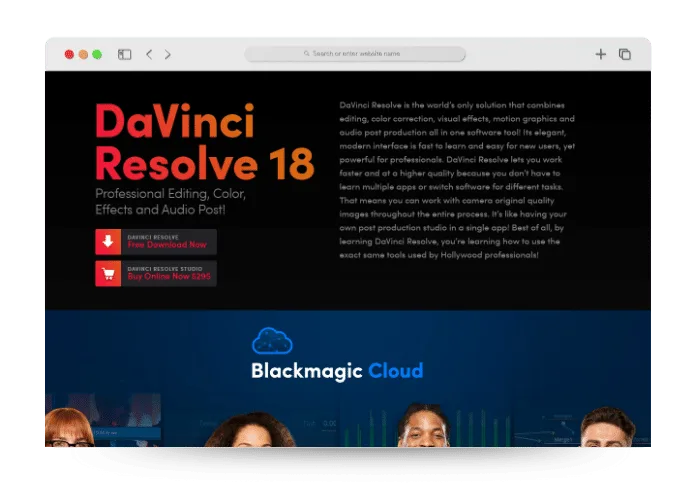Click the red-haired woman with glasses
Image resolution: width=700 pixels, height=500 pixels.
pyautogui.click(x=69, y=428)
